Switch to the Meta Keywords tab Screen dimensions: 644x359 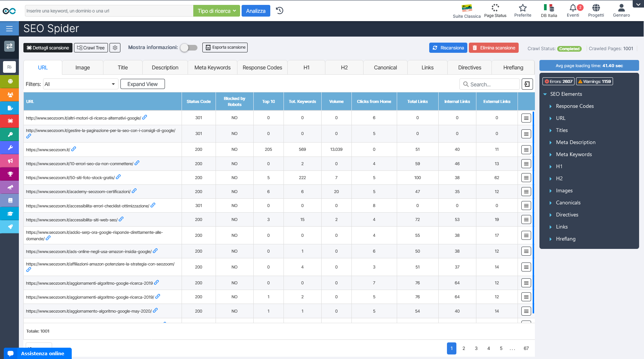tap(213, 68)
